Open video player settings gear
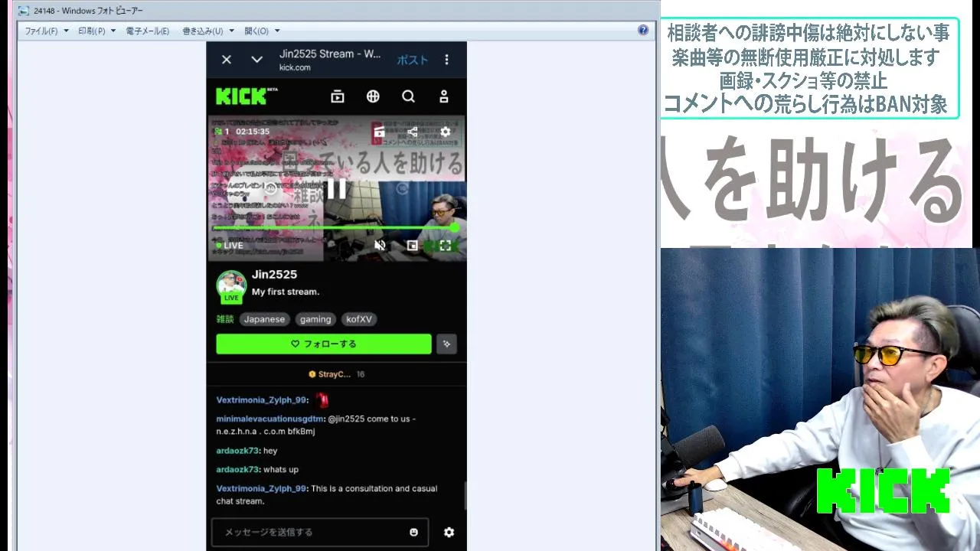This screenshot has width=980, height=551. (x=446, y=132)
